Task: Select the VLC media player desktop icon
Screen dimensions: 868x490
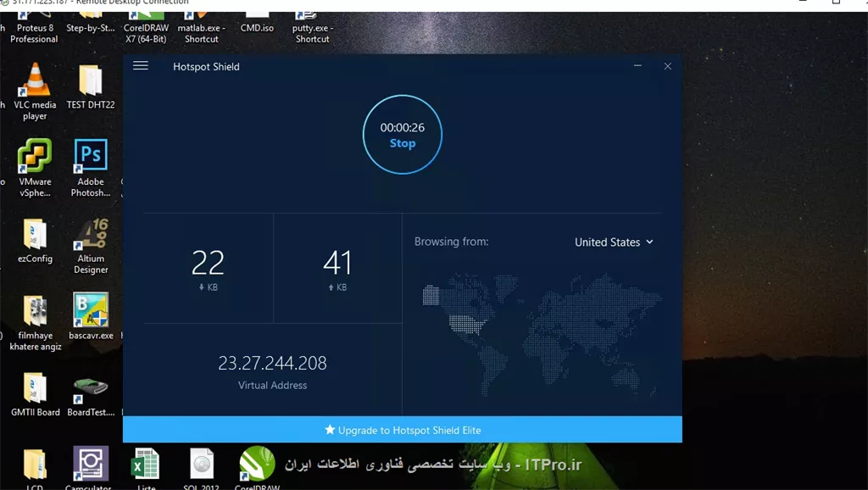Action: click(35, 92)
